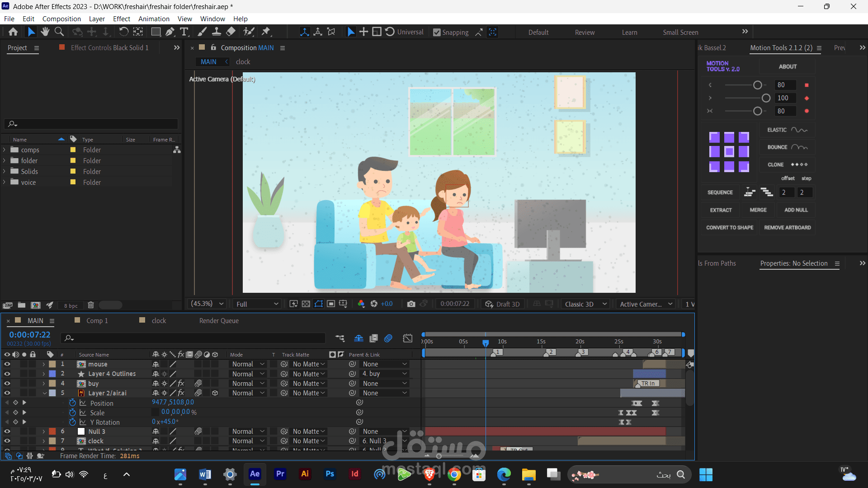Click trash icon in Project panel
This screenshot has height=488, width=868.
click(x=90, y=305)
